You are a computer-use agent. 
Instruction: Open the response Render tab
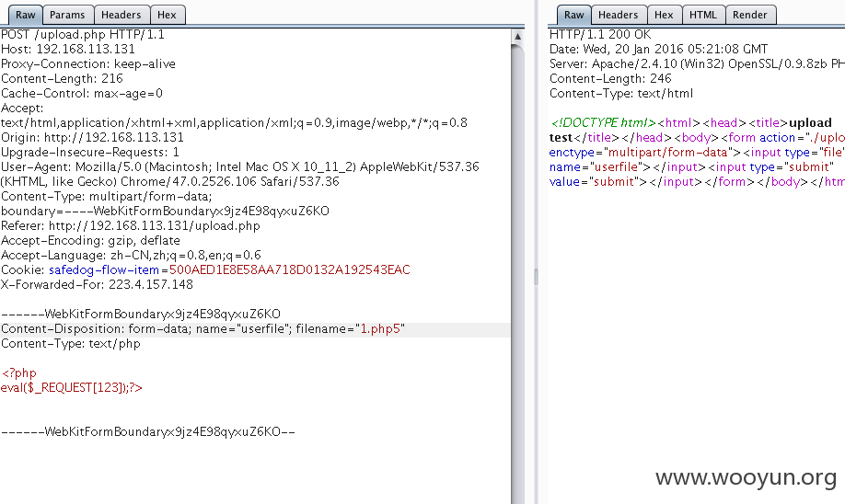(749, 15)
